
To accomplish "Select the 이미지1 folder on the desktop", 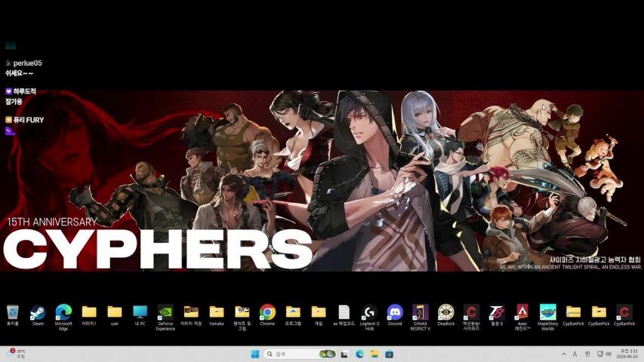I will tap(89, 314).
